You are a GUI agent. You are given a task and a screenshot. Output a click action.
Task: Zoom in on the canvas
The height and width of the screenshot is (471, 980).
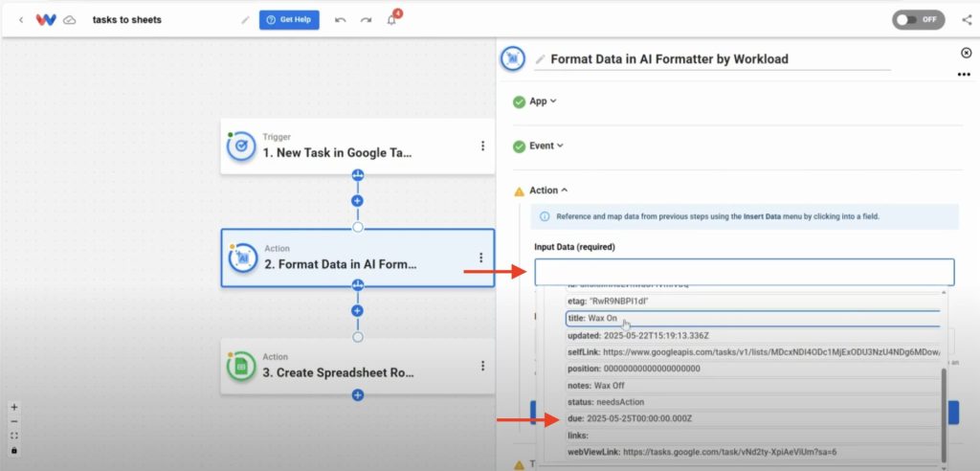coord(14,407)
